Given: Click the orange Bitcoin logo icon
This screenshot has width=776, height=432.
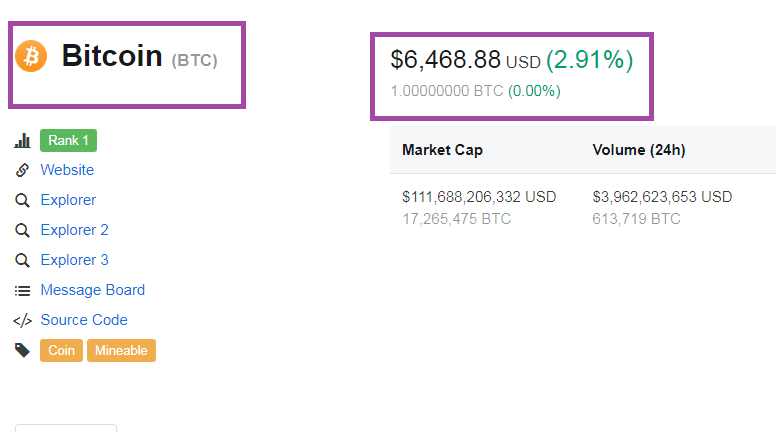Looking at the screenshot, I should 31,56.
